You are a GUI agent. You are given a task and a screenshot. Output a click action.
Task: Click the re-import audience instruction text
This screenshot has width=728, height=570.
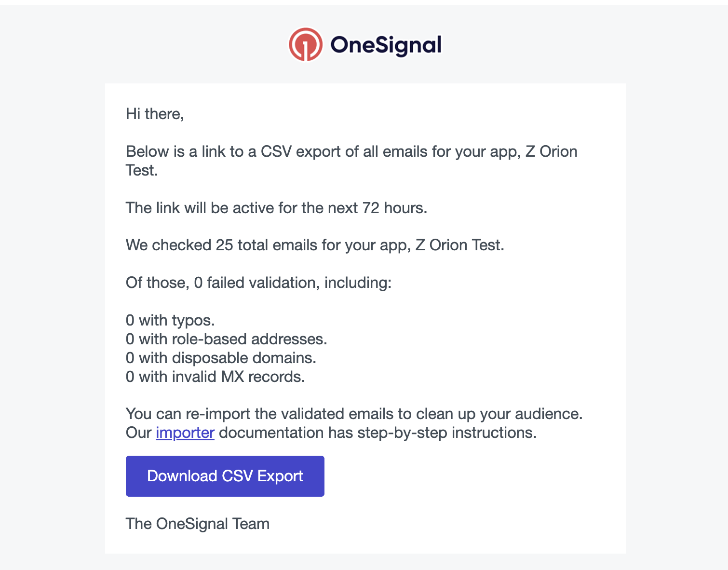coord(354,414)
